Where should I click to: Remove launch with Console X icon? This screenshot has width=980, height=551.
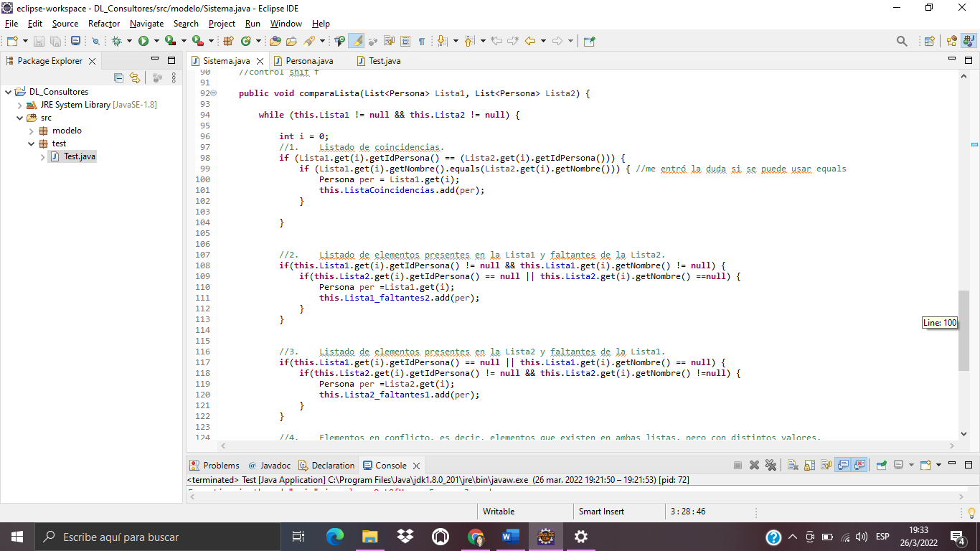(x=755, y=465)
